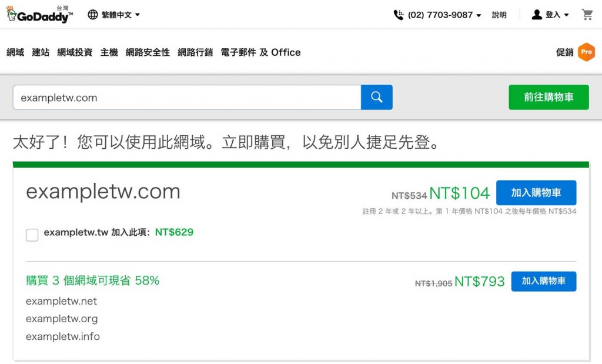
Task: Open the 電子郵件 及 Office menu
Action: click(x=260, y=52)
